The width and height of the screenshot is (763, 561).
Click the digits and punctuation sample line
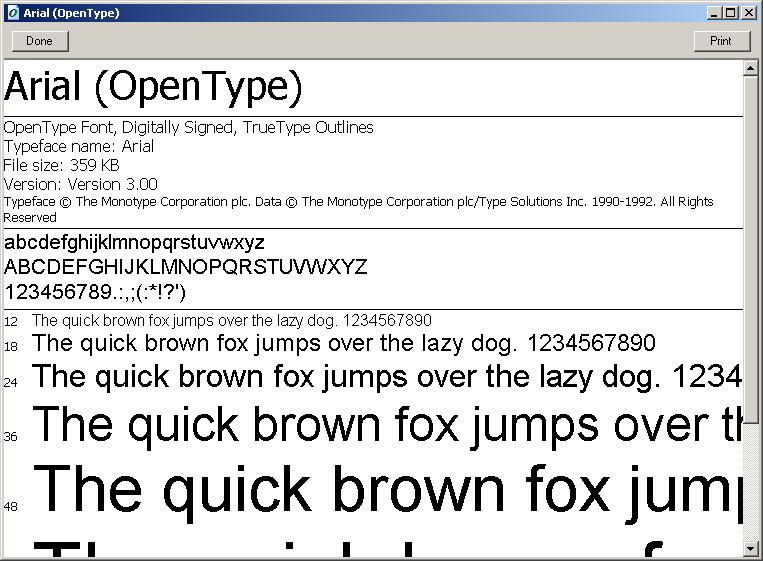click(95, 292)
